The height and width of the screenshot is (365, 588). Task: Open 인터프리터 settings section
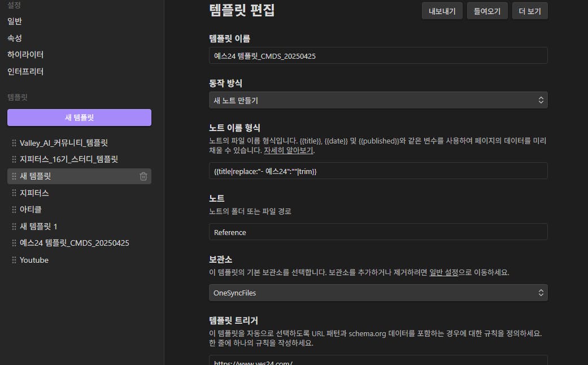tap(25, 72)
